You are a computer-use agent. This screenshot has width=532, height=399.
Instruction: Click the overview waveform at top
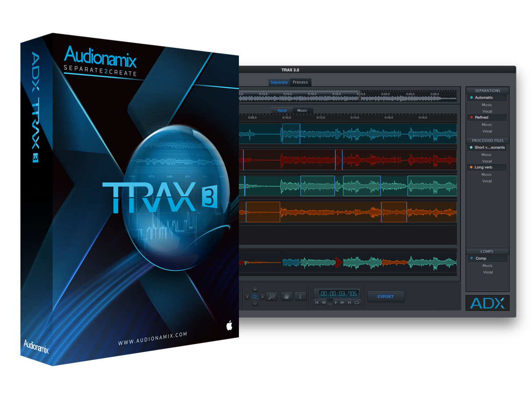[348, 96]
